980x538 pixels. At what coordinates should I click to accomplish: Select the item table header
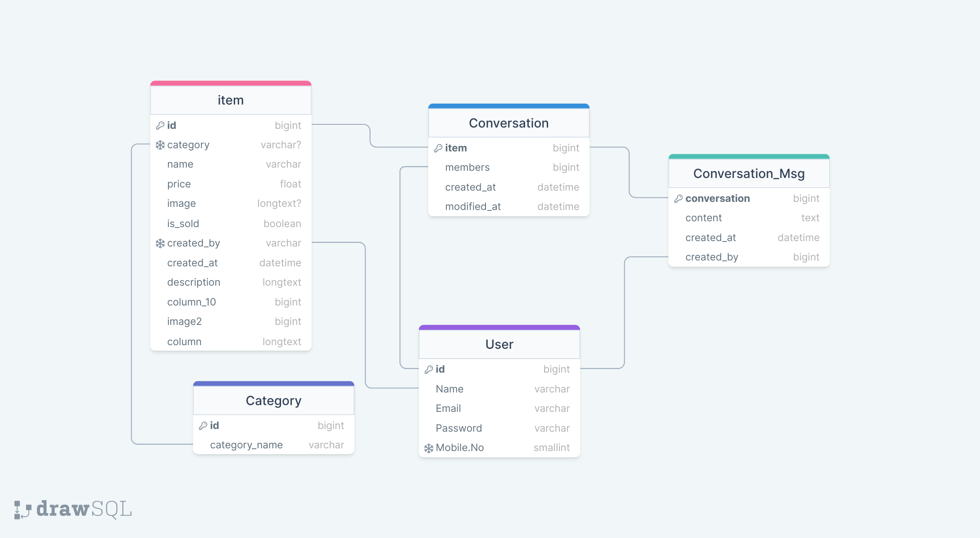230,100
